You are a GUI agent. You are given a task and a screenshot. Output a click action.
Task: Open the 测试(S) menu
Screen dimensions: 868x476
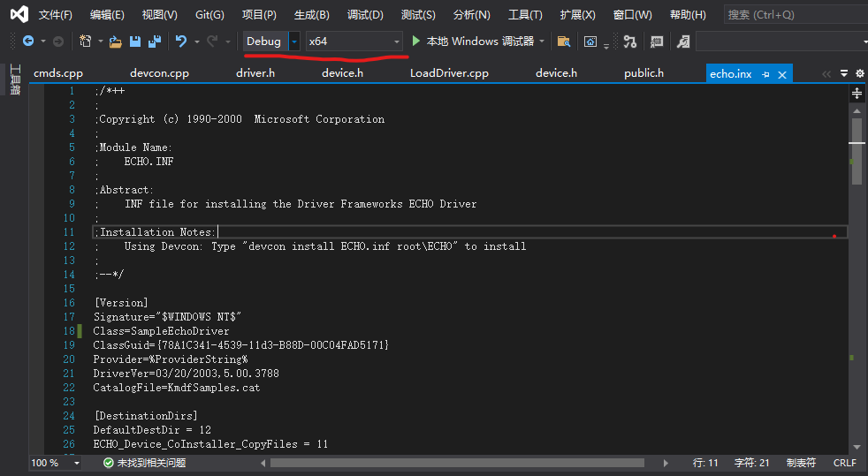point(418,15)
